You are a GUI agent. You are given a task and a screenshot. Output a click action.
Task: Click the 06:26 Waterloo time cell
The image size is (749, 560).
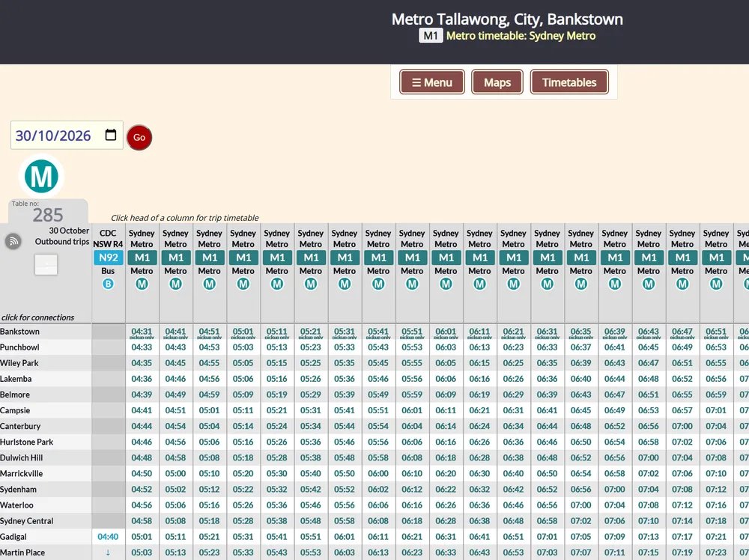point(446,505)
